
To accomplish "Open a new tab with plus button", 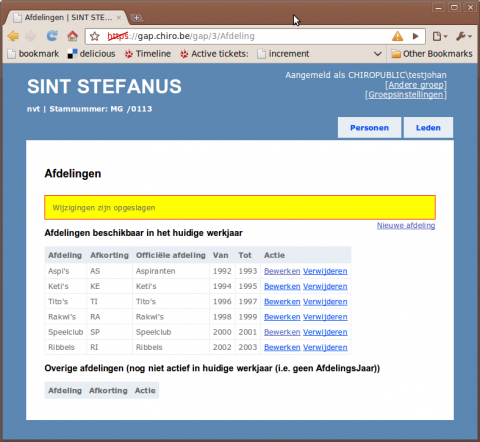I will 136,18.
